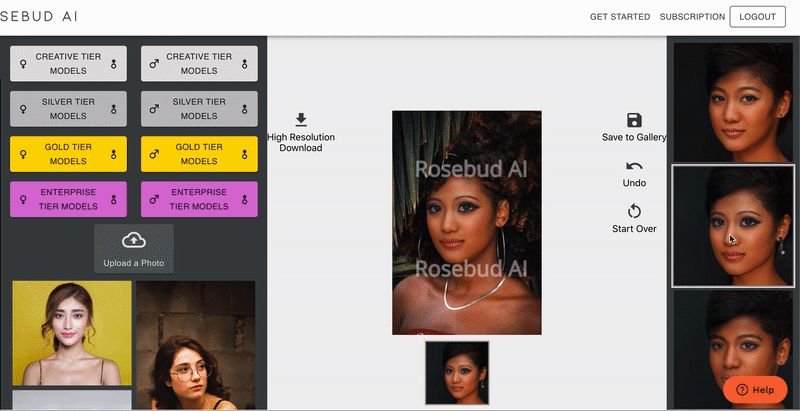Screen dimensions: 800x411
Task: Choose the highlighted middle face variation
Action: (733, 226)
